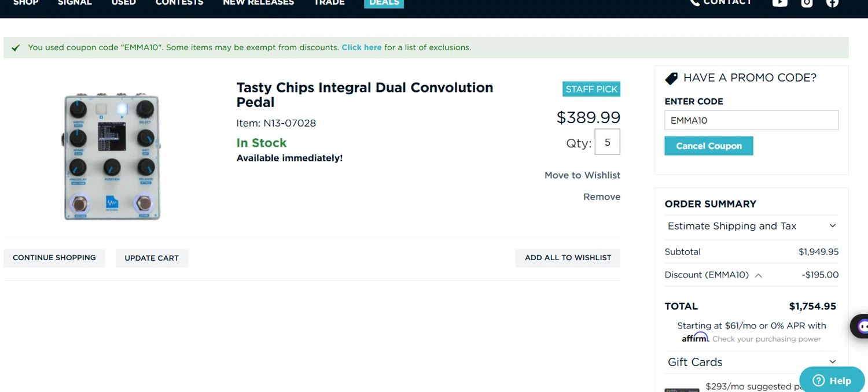Click the Qty quantity field
Screen dimensions: 868x392
[x=607, y=142]
